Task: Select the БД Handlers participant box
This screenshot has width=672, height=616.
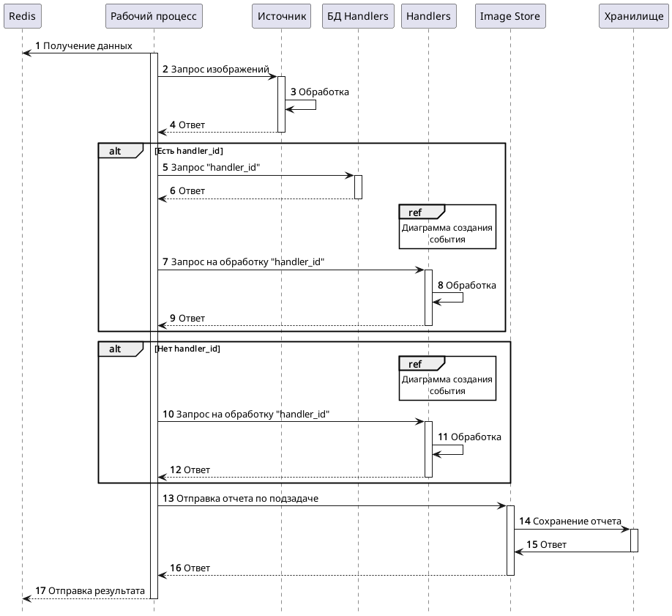Action: tap(357, 15)
